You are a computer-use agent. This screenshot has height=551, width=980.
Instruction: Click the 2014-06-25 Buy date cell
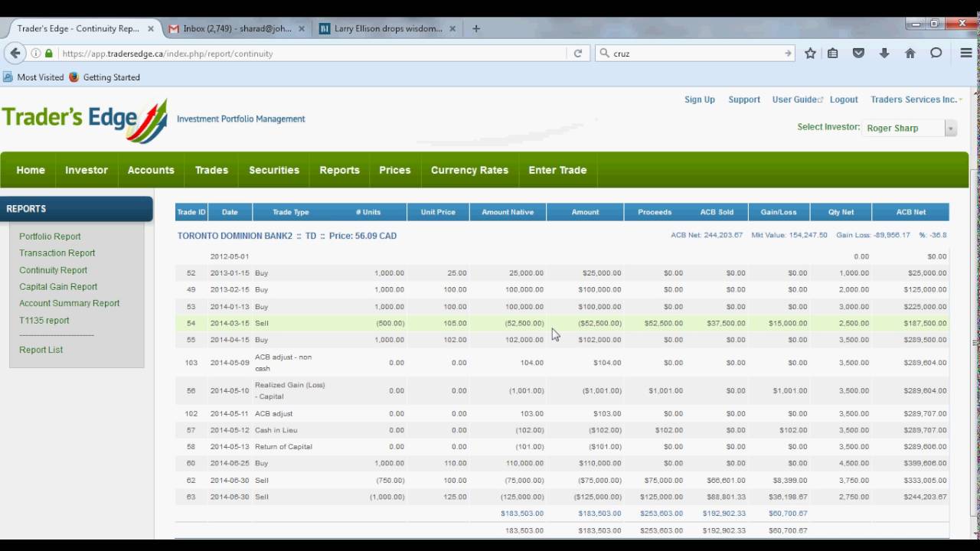[230, 464]
